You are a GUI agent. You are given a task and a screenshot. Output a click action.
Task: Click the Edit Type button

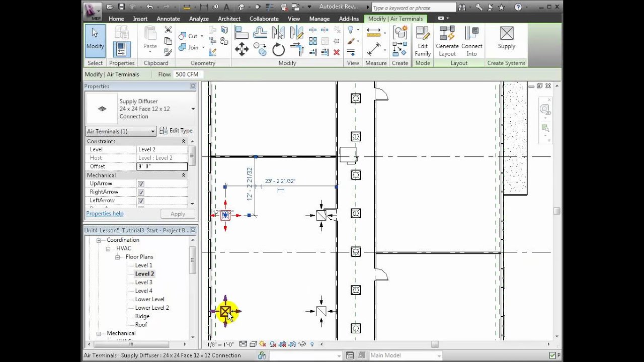[176, 131]
